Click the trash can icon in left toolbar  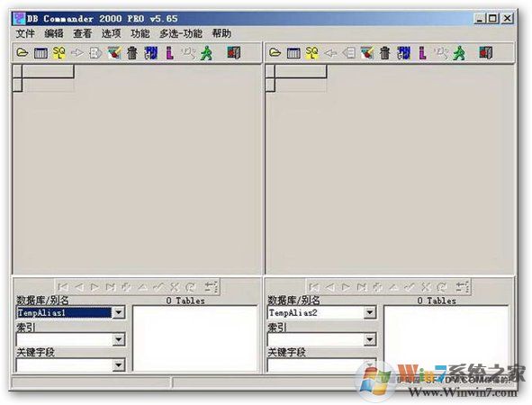[132, 53]
